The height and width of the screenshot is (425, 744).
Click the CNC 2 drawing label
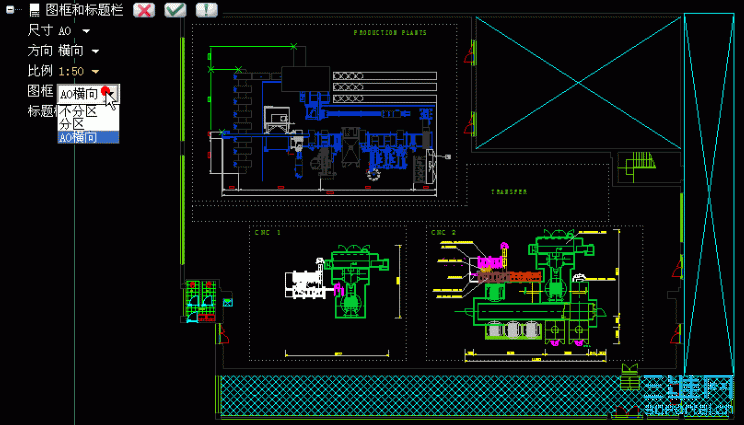point(443,232)
